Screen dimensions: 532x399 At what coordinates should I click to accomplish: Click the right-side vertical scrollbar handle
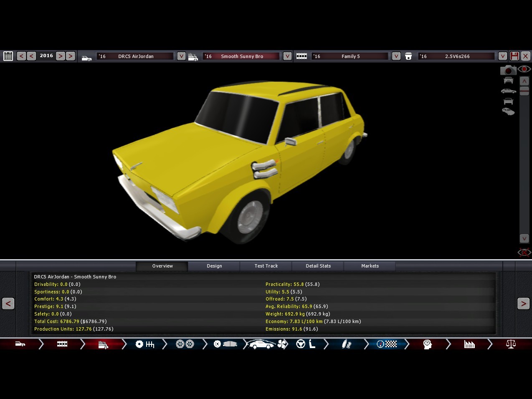tap(524, 91)
